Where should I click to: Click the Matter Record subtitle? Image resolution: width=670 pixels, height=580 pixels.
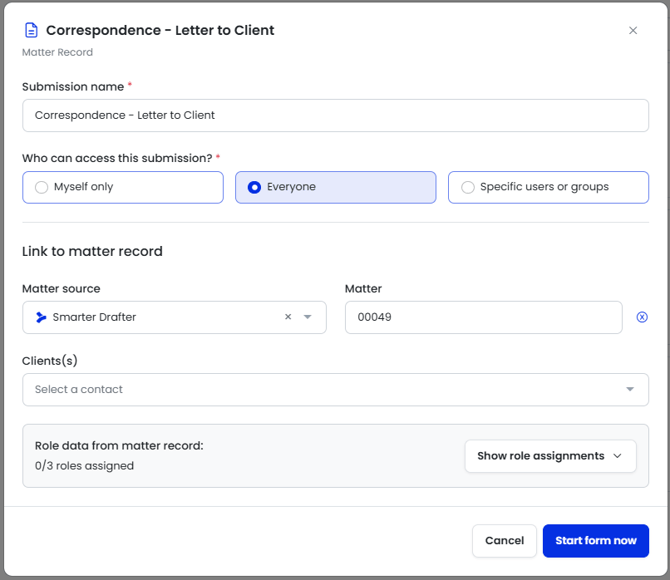pyautogui.click(x=57, y=52)
